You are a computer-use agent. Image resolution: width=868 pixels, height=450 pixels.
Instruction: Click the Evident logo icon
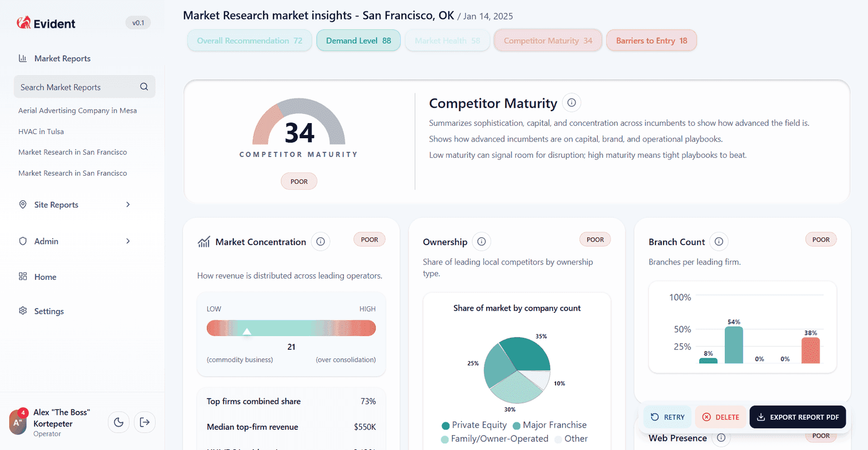coord(23,23)
